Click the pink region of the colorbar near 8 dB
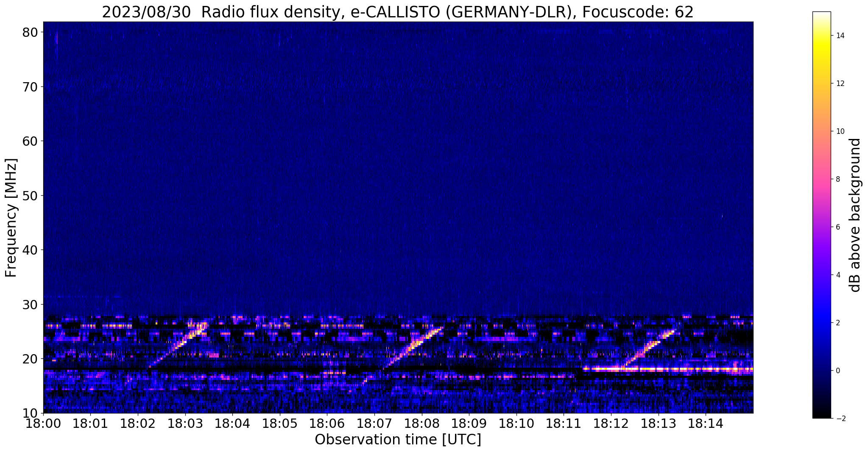Viewport: 868px width, 452px height. [x=821, y=179]
